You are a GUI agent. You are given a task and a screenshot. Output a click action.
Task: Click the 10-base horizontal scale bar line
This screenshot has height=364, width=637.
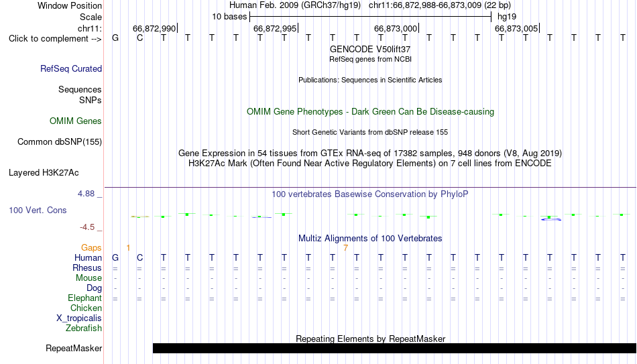coord(371,17)
